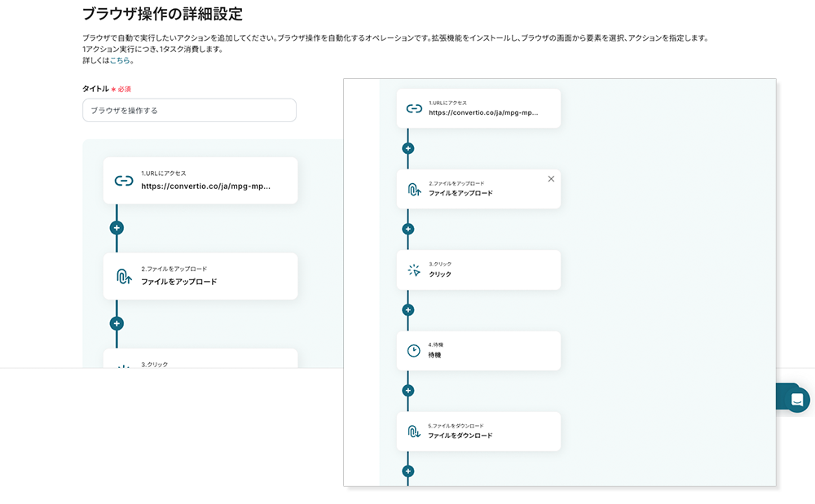Click link icon in overlay URLにアクセス card
This screenshot has width=815, height=504.
tap(414, 108)
